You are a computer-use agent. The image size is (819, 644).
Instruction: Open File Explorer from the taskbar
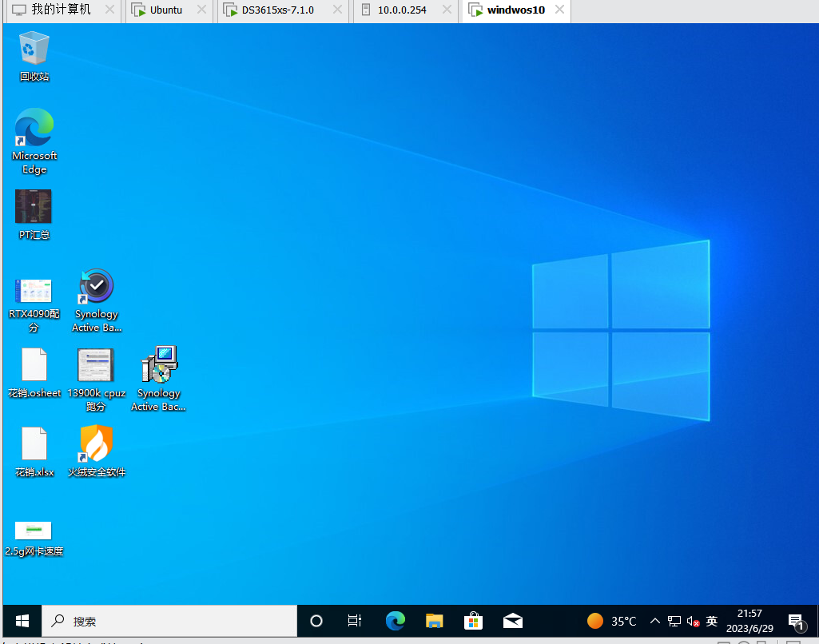[434, 621]
